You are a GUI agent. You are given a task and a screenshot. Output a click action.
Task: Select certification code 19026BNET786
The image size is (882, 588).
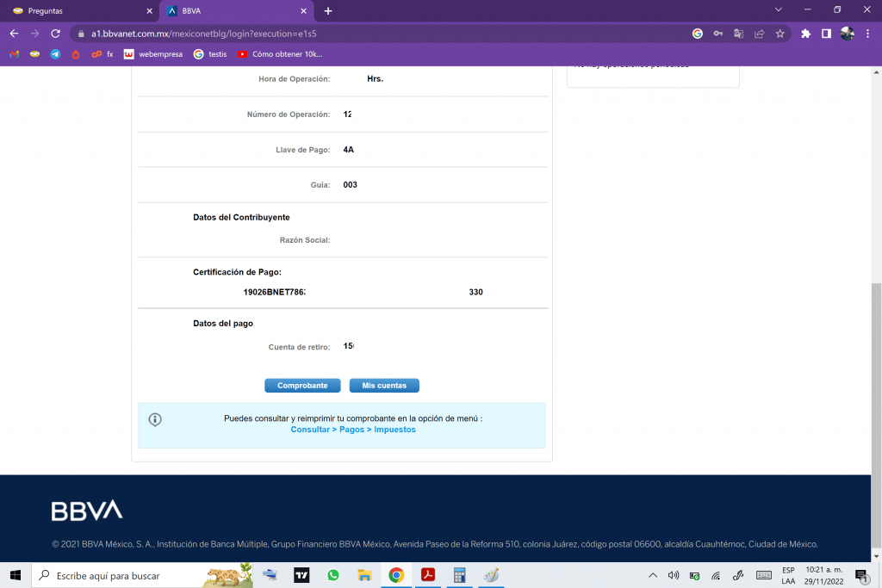(x=274, y=293)
